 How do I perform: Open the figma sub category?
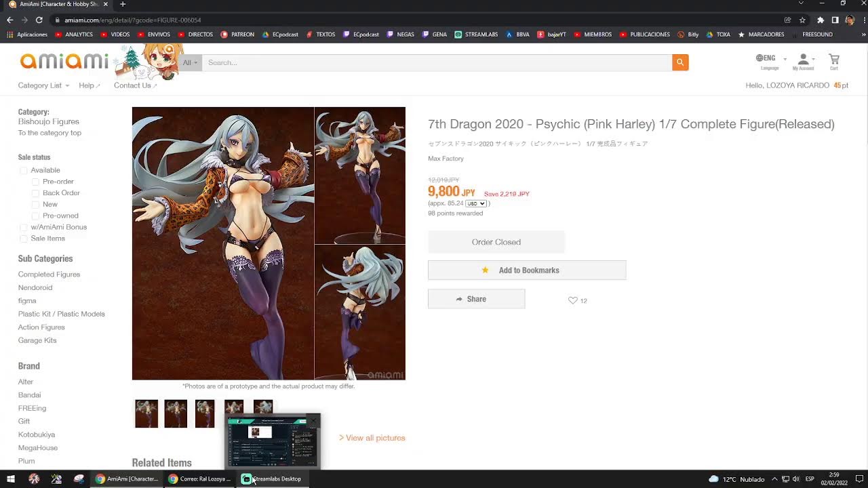[x=27, y=301]
